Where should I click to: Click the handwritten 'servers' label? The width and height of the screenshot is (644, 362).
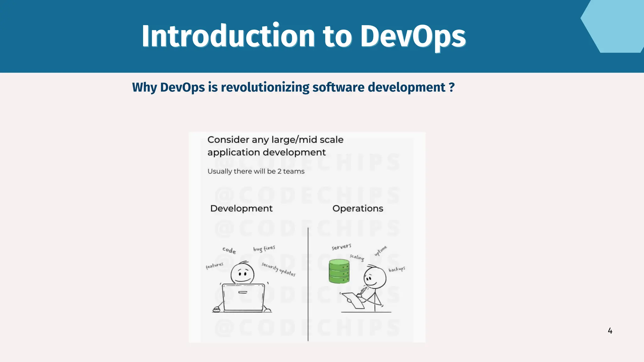[341, 247]
